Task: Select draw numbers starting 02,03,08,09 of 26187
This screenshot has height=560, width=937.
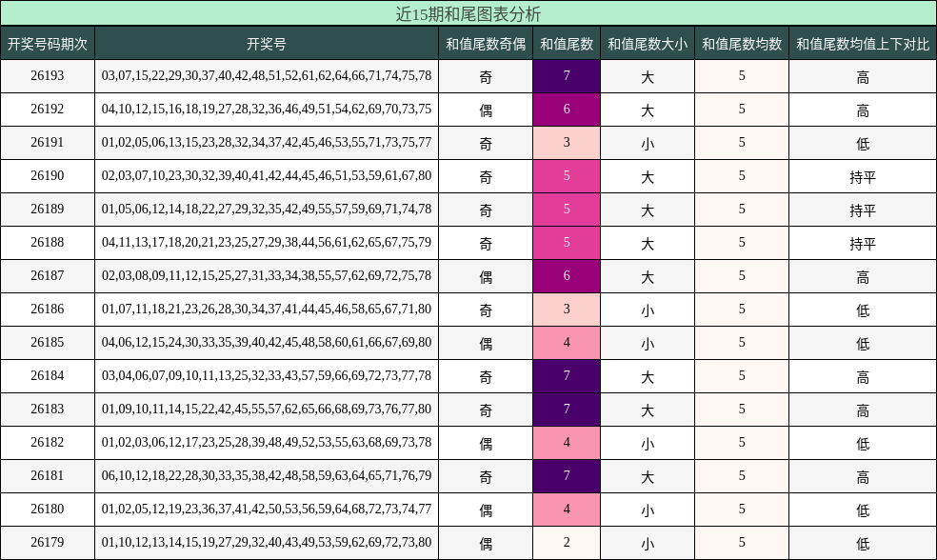Action: pyautogui.click(x=267, y=276)
